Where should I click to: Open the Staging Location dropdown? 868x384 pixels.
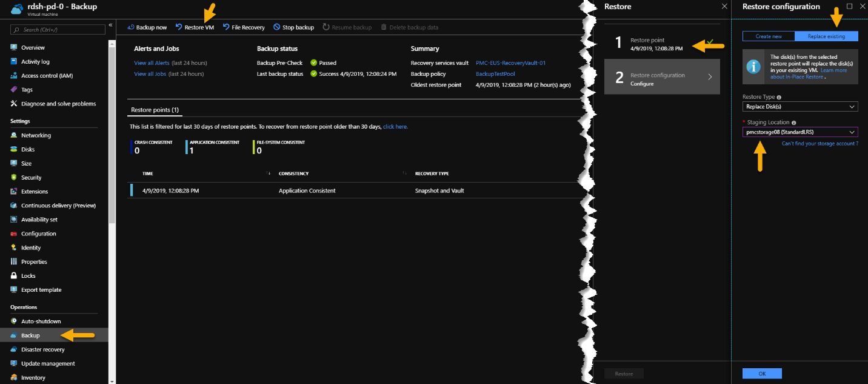800,132
